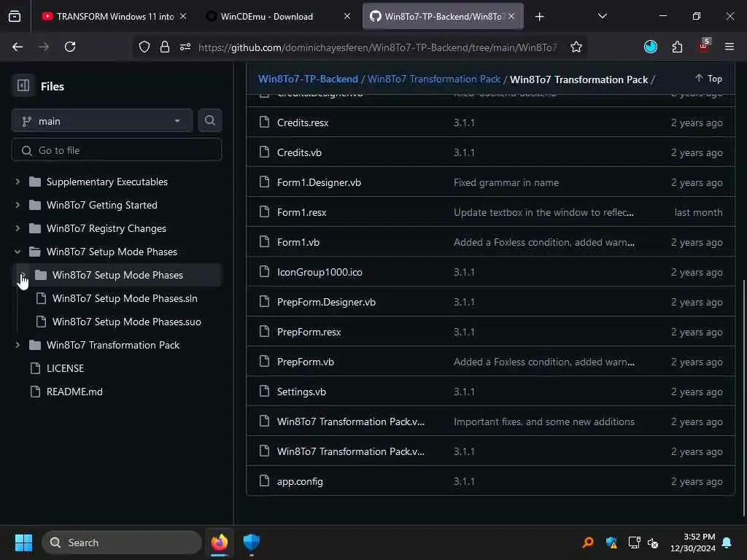Open Form1.vb file

click(x=298, y=242)
